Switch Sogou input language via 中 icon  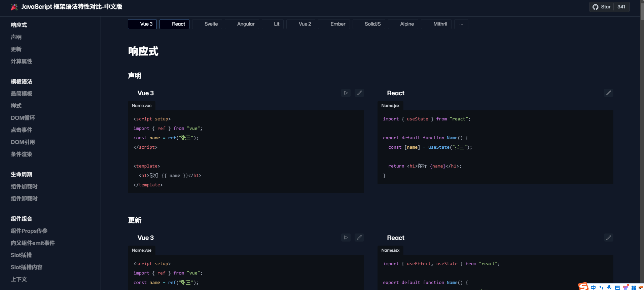pos(593,287)
